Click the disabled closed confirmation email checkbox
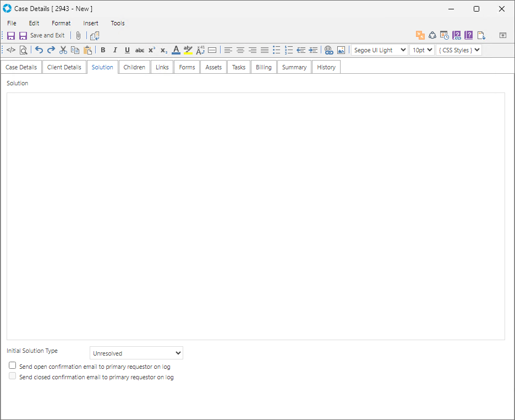Screen dimensions: 515x420 13,377
